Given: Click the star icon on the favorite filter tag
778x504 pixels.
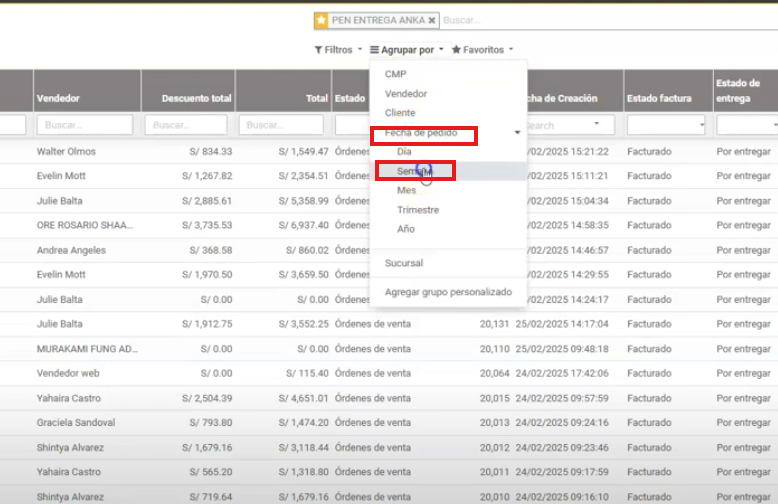Looking at the screenshot, I should pyautogui.click(x=321, y=20).
